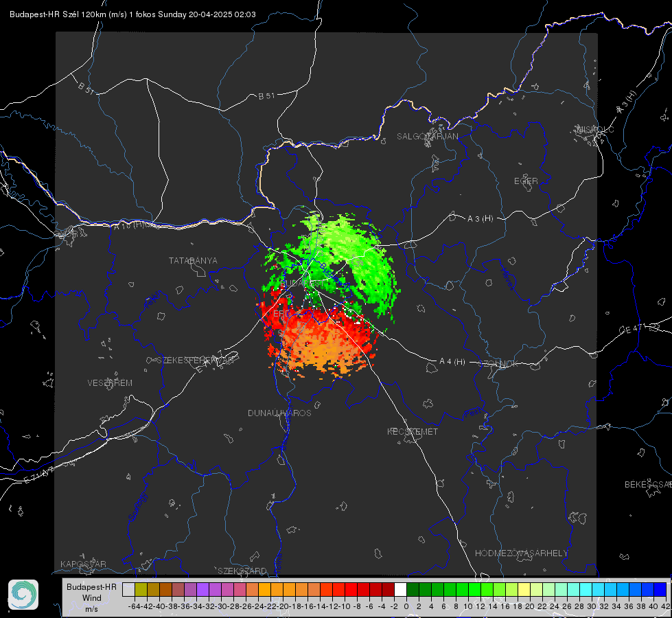Screen dimensions: 672x618
Task: Click the A 4 (H) road label
Action: [452, 362]
